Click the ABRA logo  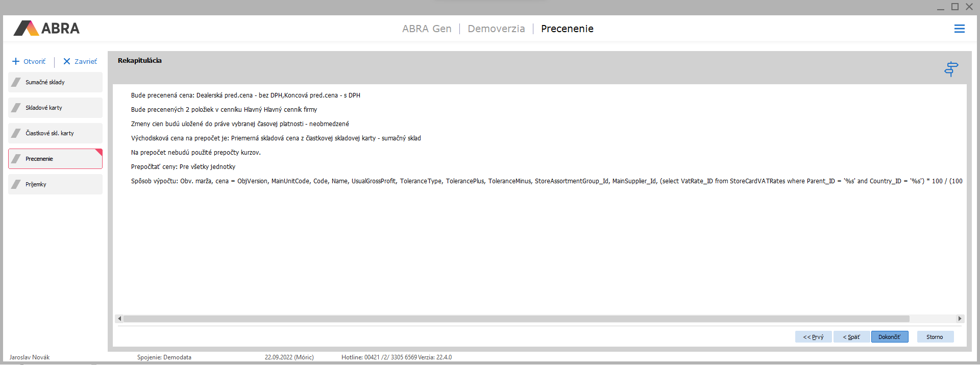(x=46, y=28)
